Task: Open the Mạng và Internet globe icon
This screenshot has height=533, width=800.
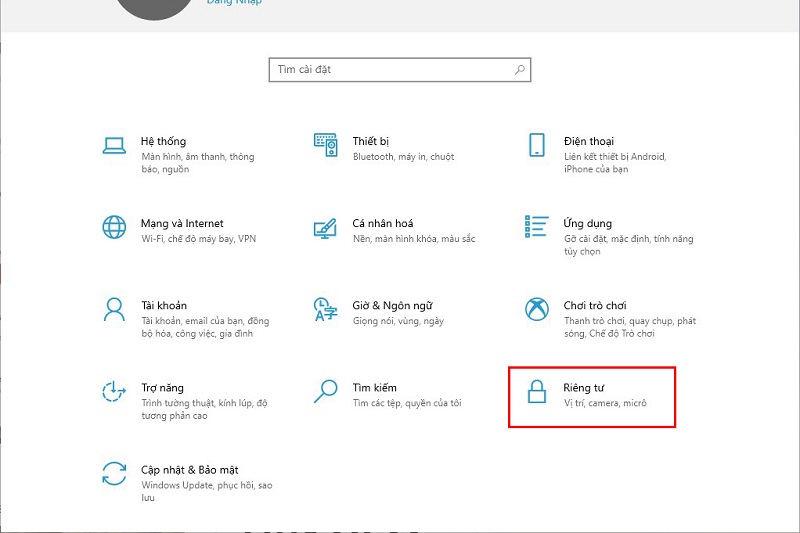Action: coord(114,227)
